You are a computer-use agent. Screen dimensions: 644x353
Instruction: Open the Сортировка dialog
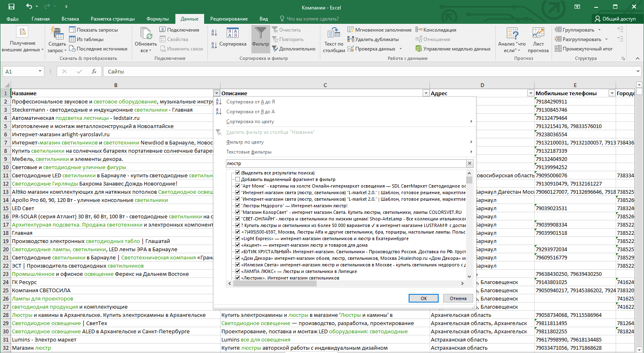(233, 38)
